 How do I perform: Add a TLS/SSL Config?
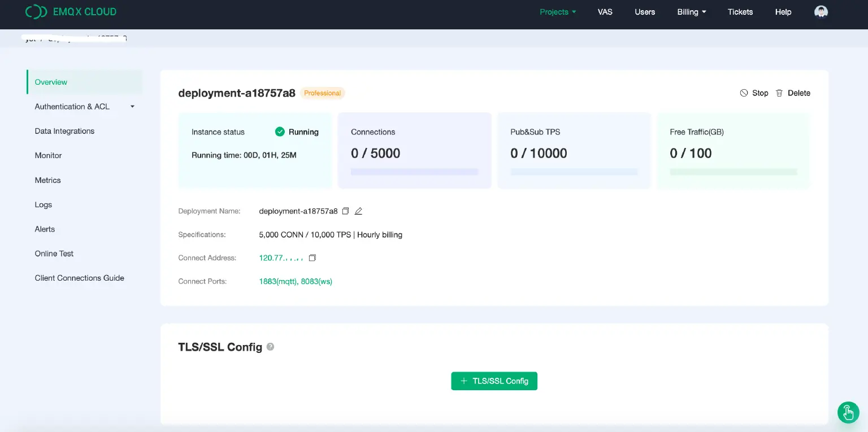click(494, 381)
